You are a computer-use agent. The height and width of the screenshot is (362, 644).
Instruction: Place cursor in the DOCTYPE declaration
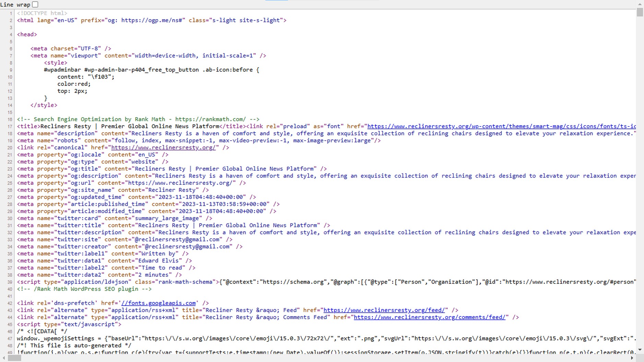[x=41, y=13]
